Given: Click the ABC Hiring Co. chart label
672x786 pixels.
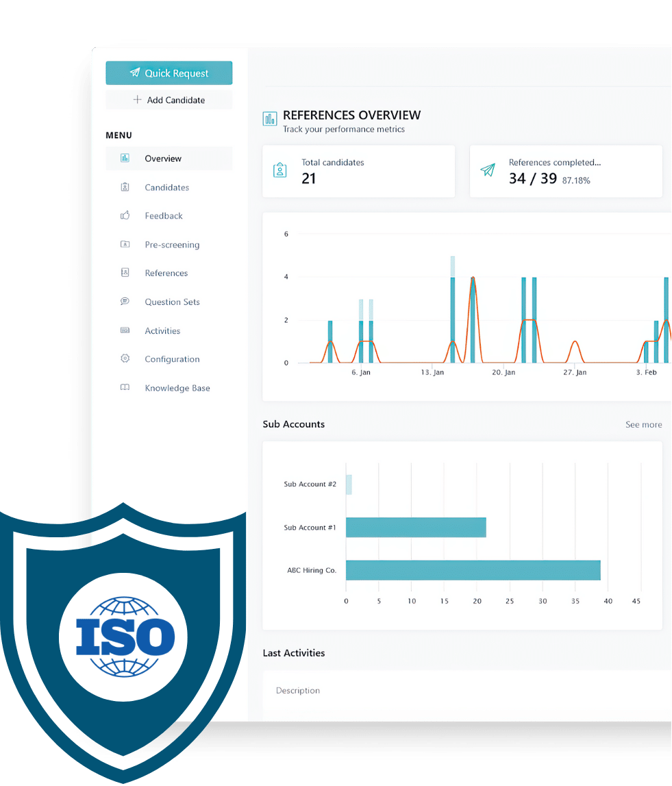Looking at the screenshot, I should click(311, 570).
